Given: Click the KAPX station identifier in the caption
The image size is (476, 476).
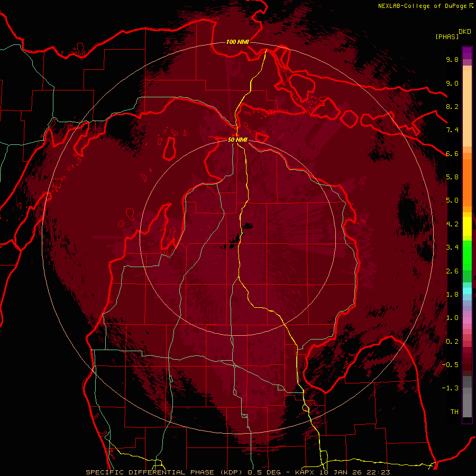Looking at the screenshot, I should click(305, 472).
